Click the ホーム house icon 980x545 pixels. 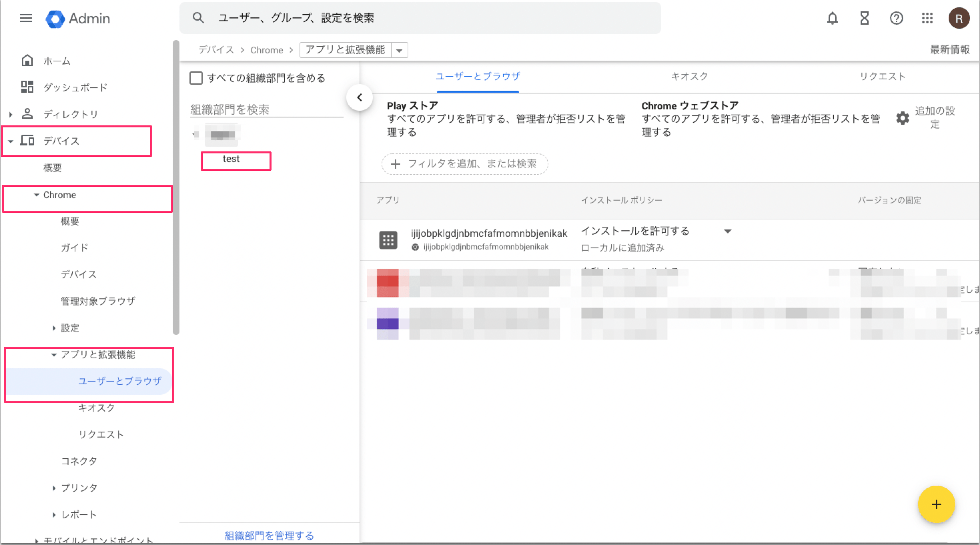tap(27, 60)
